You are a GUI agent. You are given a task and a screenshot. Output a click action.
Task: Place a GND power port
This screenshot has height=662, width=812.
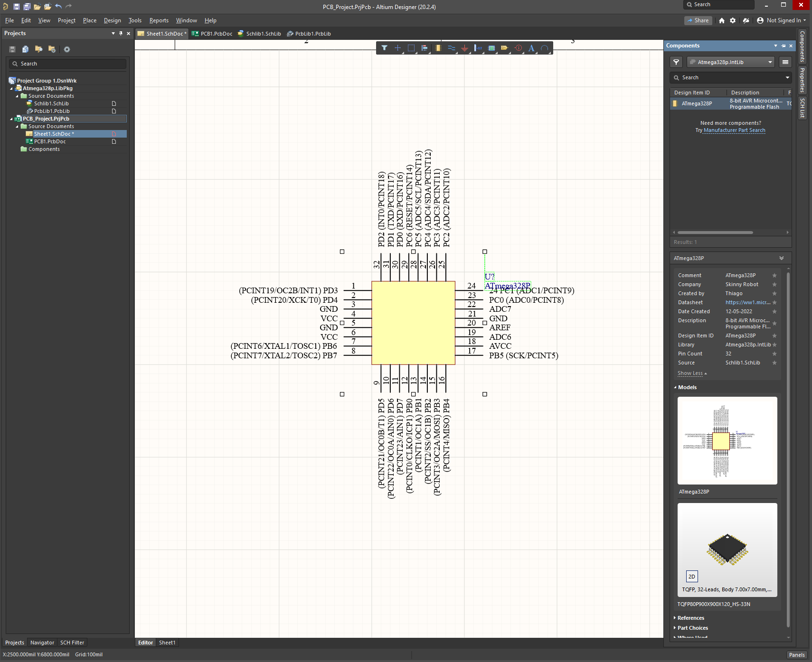464,48
